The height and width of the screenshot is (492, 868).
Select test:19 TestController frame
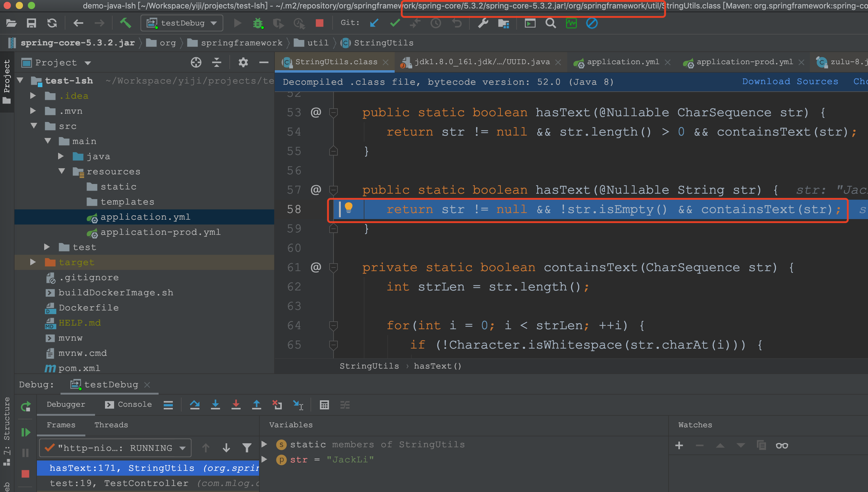(148, 483)
